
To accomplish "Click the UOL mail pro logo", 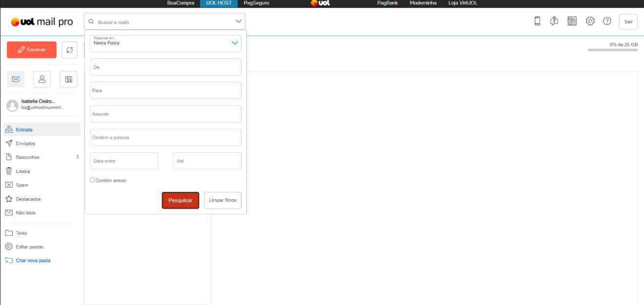I will pos(42,22).
